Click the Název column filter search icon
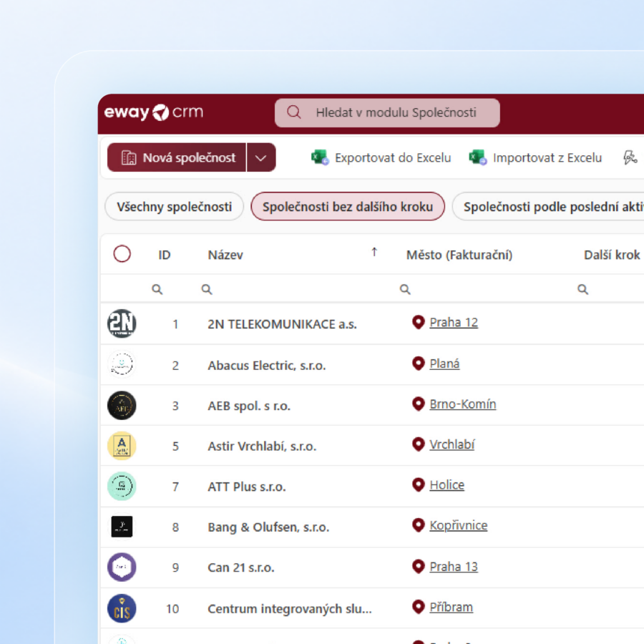The width and height of the screenshot is (644, 644). point(207,289)
